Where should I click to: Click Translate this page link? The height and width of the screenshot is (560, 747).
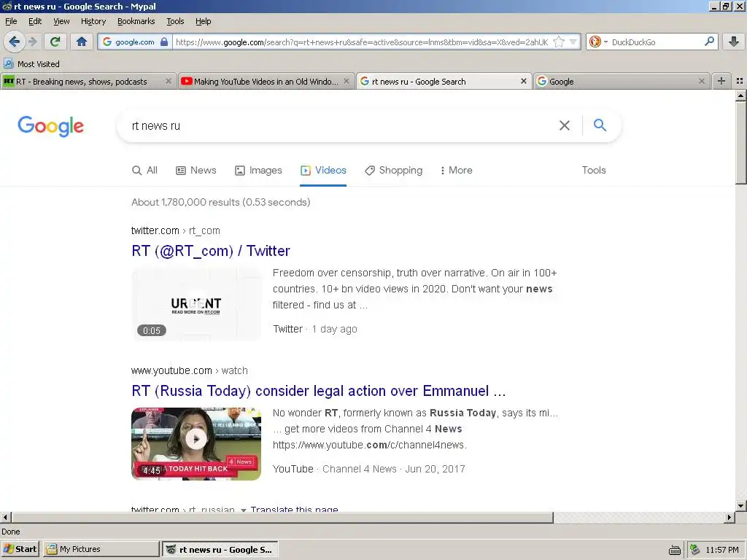coord(295,509)
